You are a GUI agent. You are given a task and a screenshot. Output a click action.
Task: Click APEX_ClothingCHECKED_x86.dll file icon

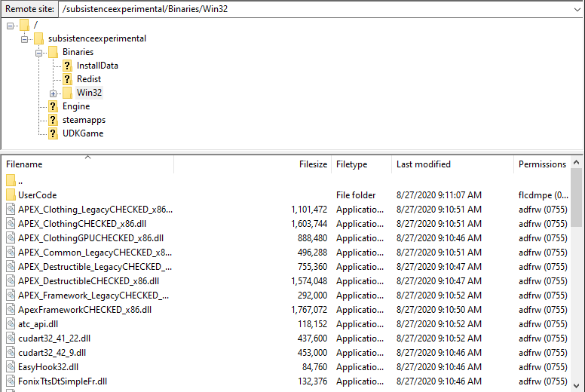(11, 224)
